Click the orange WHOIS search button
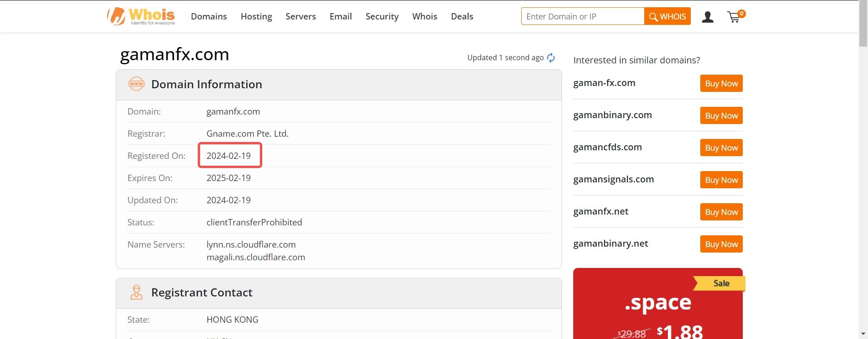 click(x=667, y=16)
